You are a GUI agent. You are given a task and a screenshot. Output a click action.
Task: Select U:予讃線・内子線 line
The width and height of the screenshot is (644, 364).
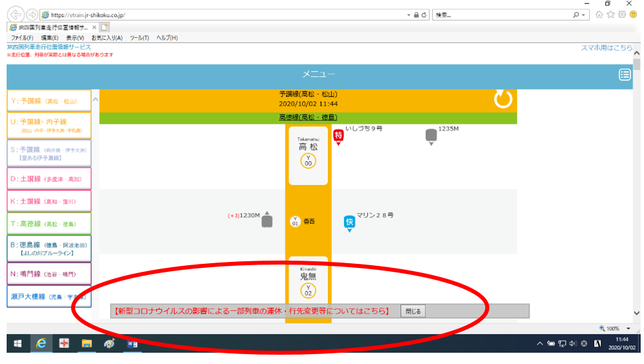tap(49, 125)
